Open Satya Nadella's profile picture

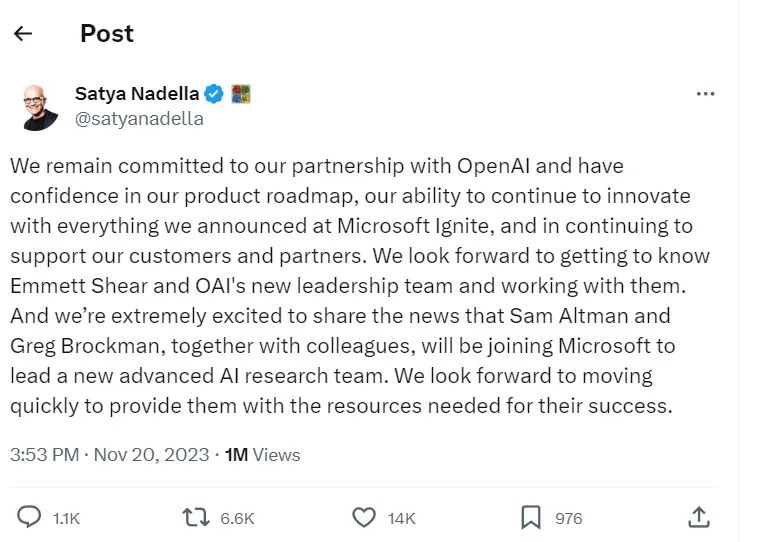pyautogui.click(x=39, y=106)
